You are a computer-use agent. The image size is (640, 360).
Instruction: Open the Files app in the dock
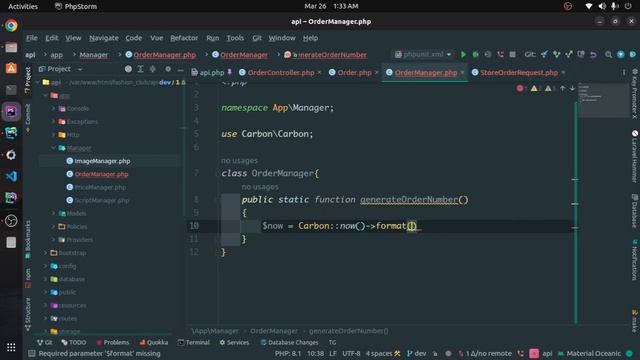click(11, 47)
